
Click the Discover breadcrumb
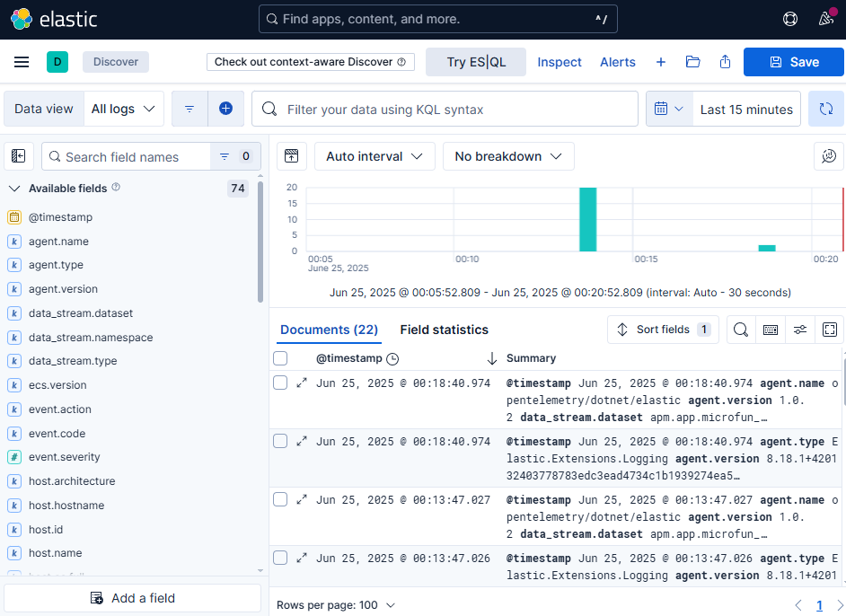116,62
